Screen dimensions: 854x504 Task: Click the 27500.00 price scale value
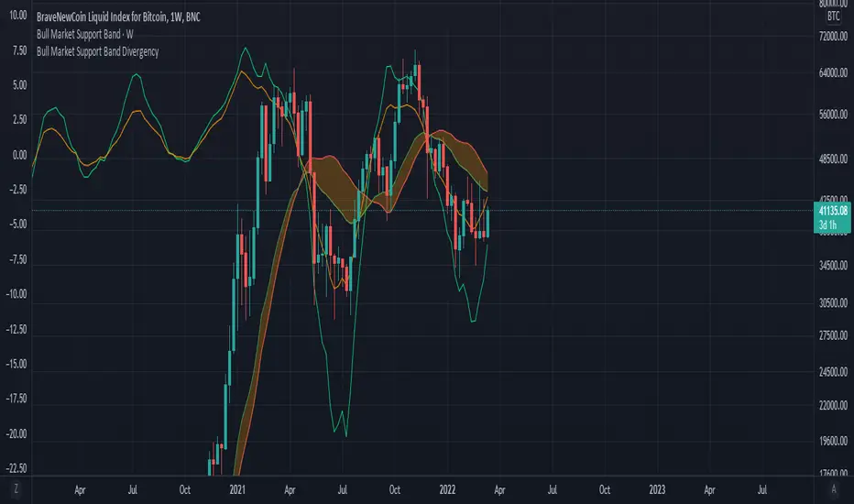833,335
